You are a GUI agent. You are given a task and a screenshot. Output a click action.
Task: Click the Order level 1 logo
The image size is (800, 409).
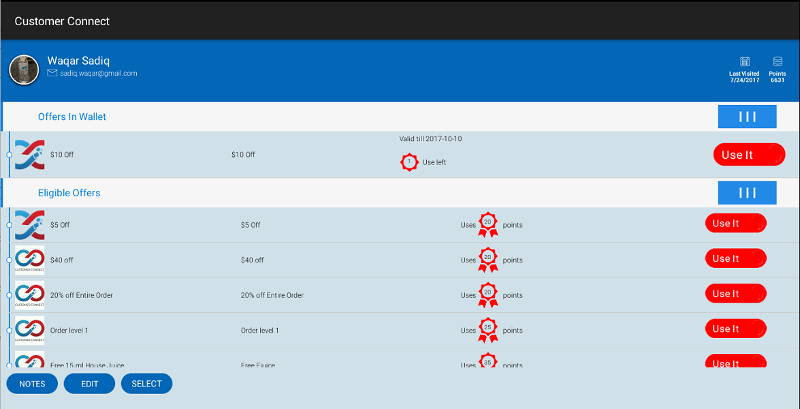pyautogui.click(x=30, y=330)
